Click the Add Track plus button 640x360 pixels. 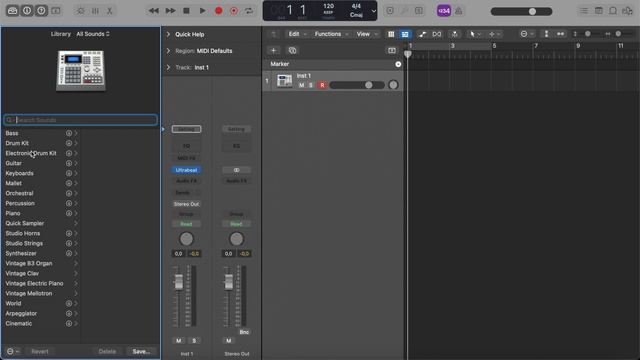[273, 50]
